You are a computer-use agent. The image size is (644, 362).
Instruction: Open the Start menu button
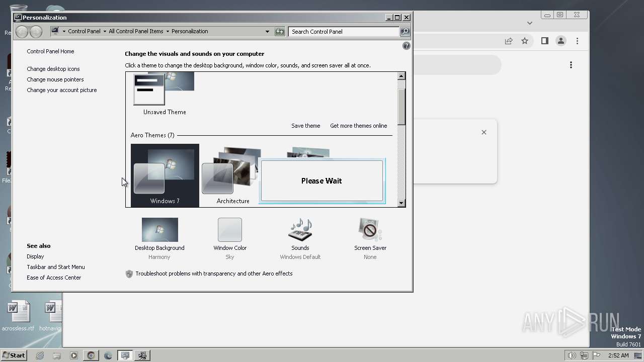point(14,355)
